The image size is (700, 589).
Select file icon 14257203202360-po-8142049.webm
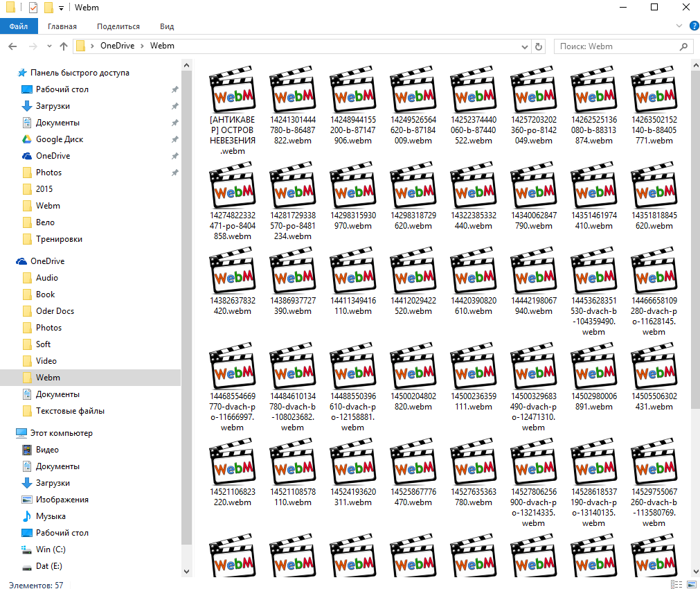point(534,89)
